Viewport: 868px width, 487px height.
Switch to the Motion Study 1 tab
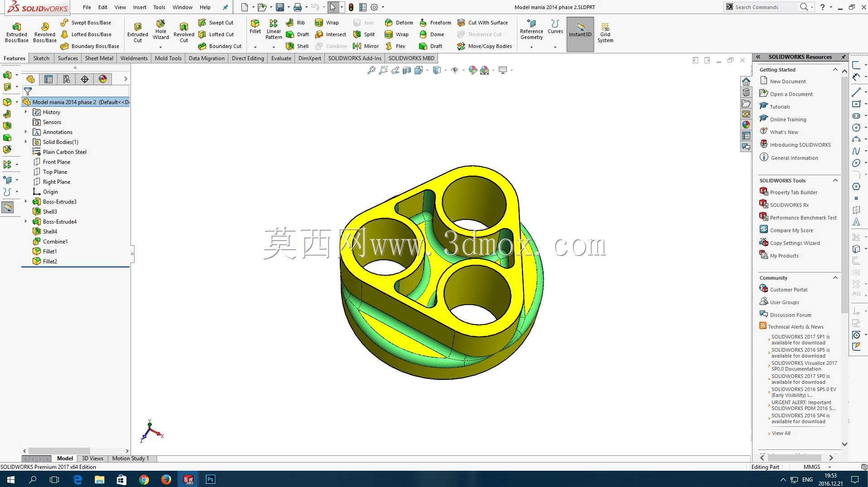pos(130,458)
